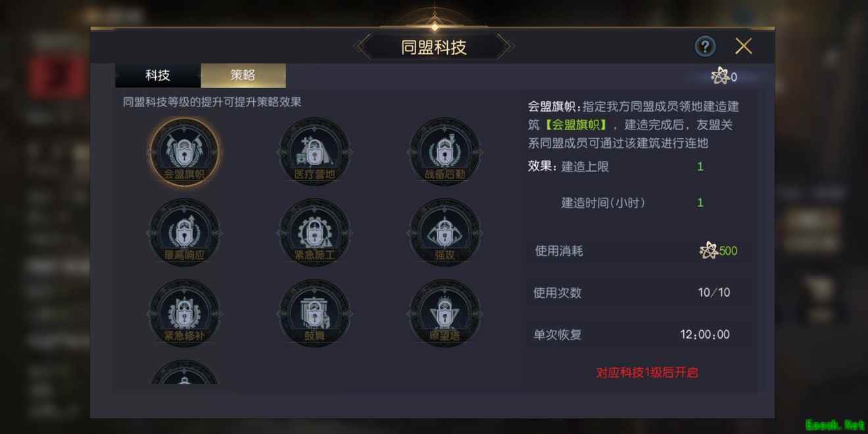Select the 紧急施工 strategy icon
Screen dimensions: 868x434
click(x=314, y=232)
